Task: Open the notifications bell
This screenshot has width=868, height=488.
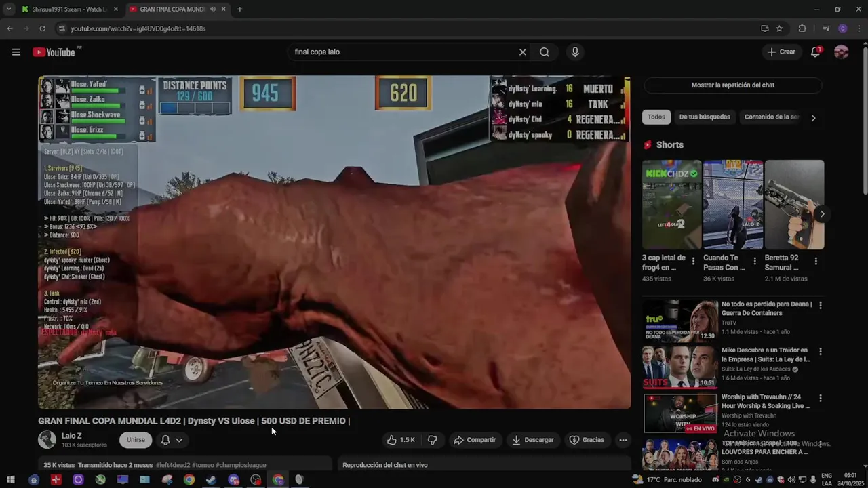Action: pyautogui.click(x=816, y=52)
